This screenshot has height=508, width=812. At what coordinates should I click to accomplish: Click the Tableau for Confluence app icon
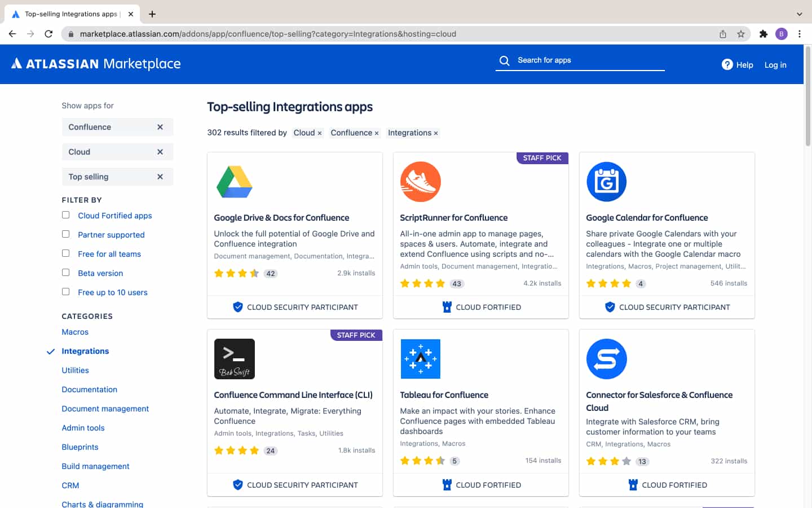coord(420,358)
